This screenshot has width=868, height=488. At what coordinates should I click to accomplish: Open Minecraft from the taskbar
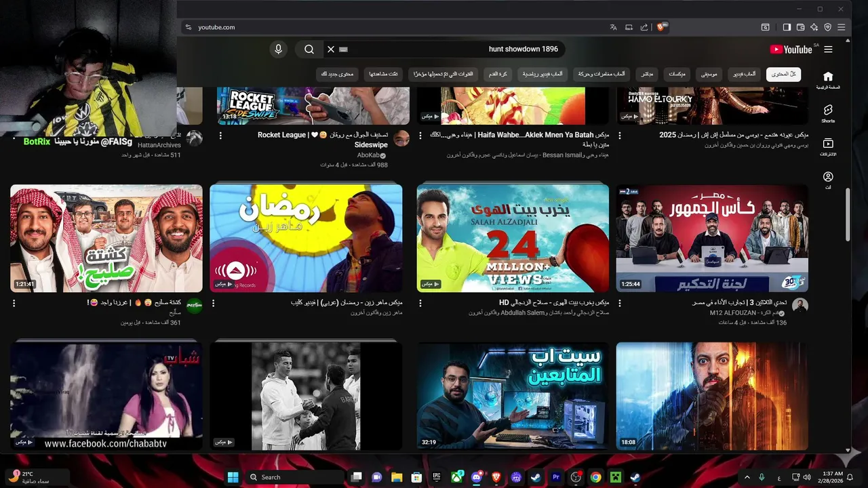pos(616,476)
